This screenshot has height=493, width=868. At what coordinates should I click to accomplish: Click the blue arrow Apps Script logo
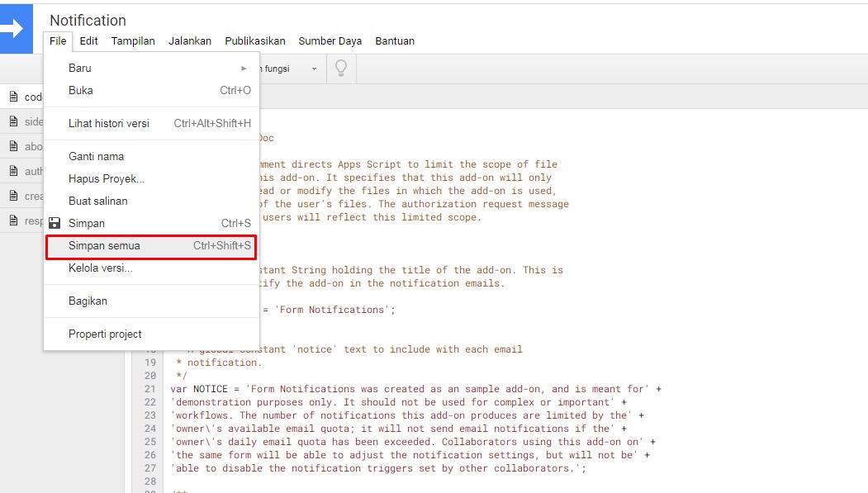point(16,28)
